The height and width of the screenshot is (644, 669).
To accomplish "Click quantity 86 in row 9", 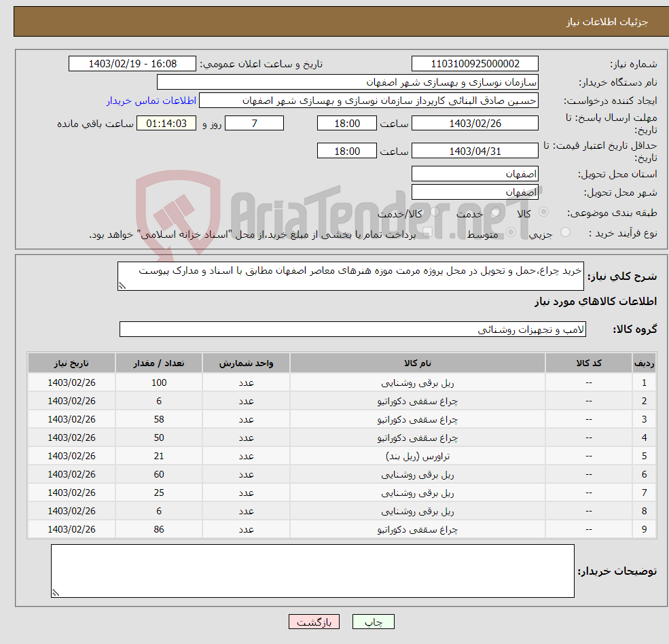I will point(159,530).
